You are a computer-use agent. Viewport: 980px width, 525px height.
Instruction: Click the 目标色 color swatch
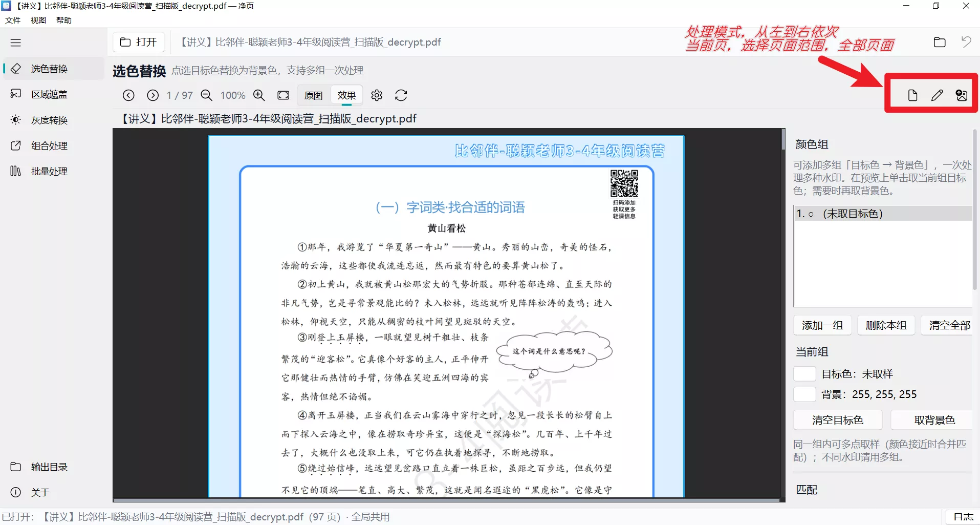[804, 374]
